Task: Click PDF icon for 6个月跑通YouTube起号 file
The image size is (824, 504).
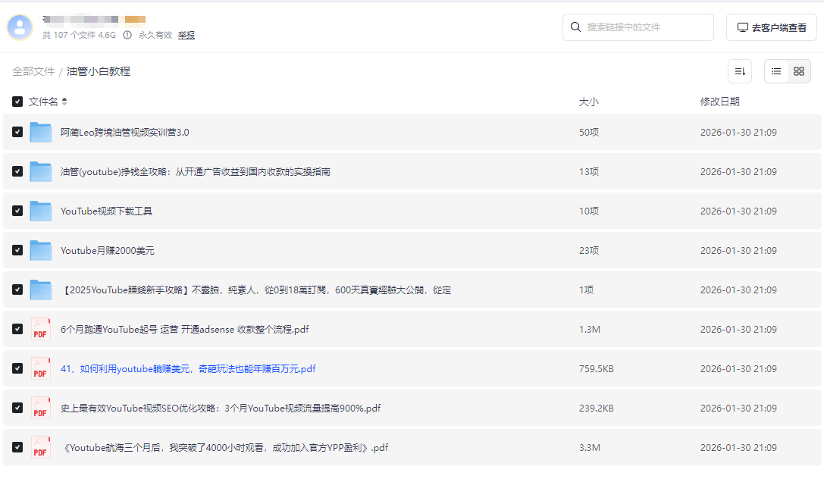Action: coord(40,329)
